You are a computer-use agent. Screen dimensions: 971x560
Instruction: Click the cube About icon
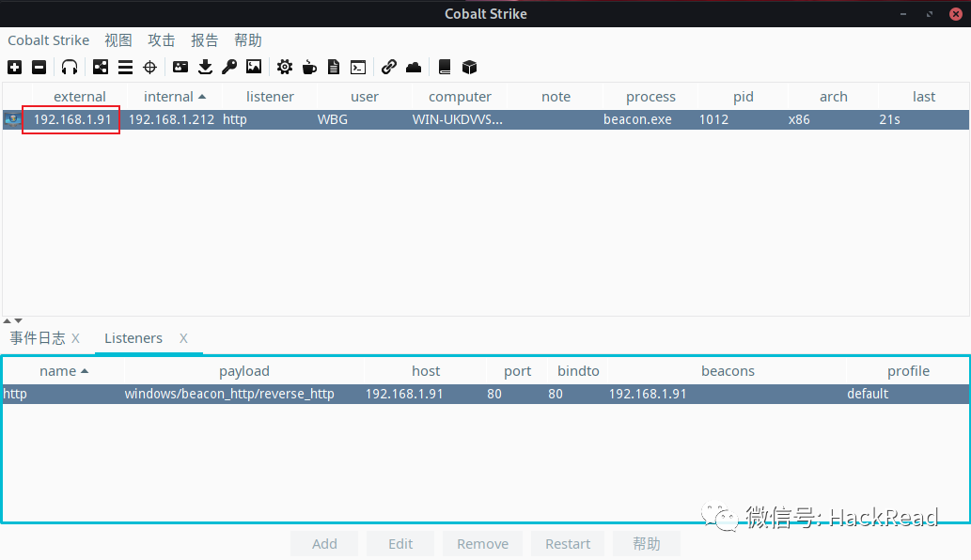click(469, 67)
